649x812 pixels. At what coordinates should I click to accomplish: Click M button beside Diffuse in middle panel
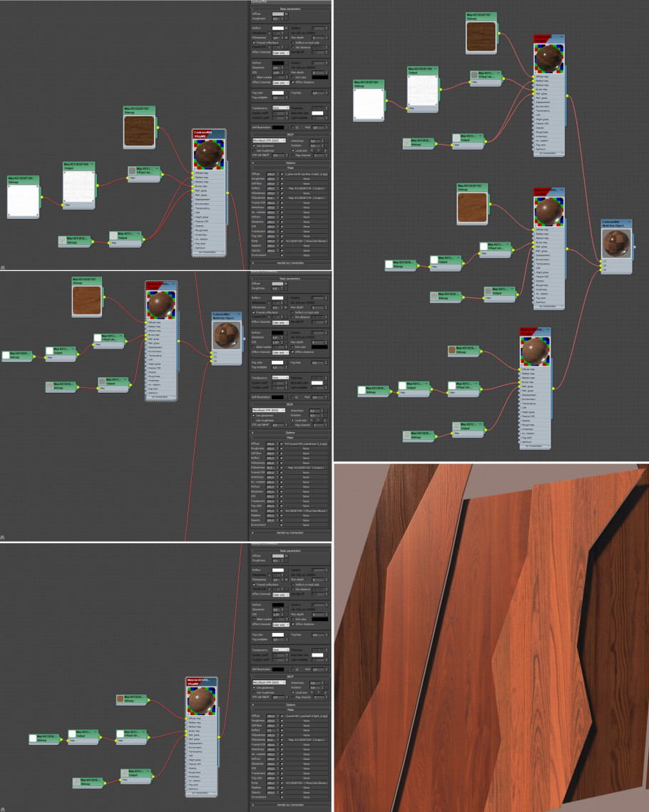coord(287,284)
